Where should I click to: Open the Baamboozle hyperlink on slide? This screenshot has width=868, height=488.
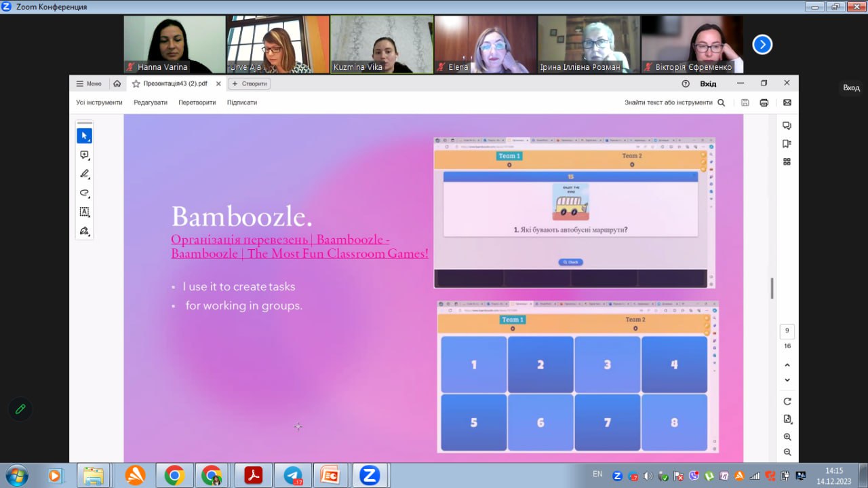click(x=300, y=246)
